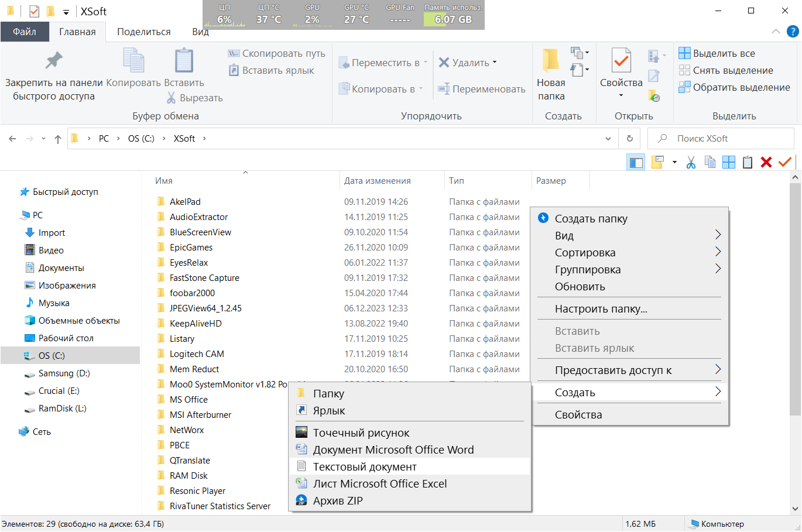Click Настроить папку... in context menu
The height and width of the screenshot is (532, 802).
629,308
